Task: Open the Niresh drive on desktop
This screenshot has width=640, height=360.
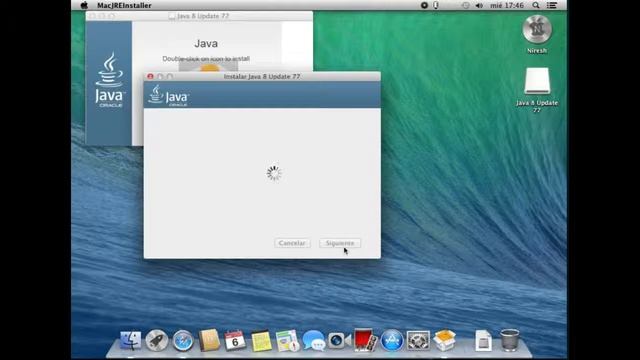Action: click(x=537, y=29)
